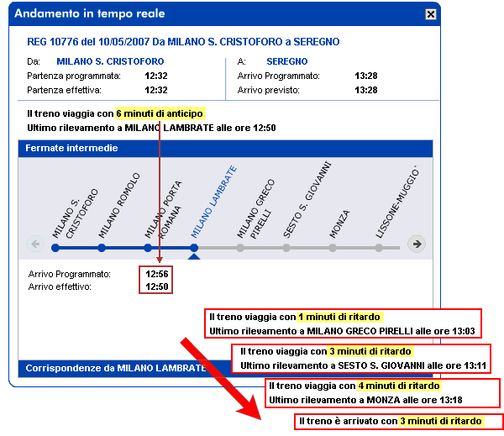504x436 pixels.
Task: Open the Fermate intermedie section header
Action: pos(225,148)
